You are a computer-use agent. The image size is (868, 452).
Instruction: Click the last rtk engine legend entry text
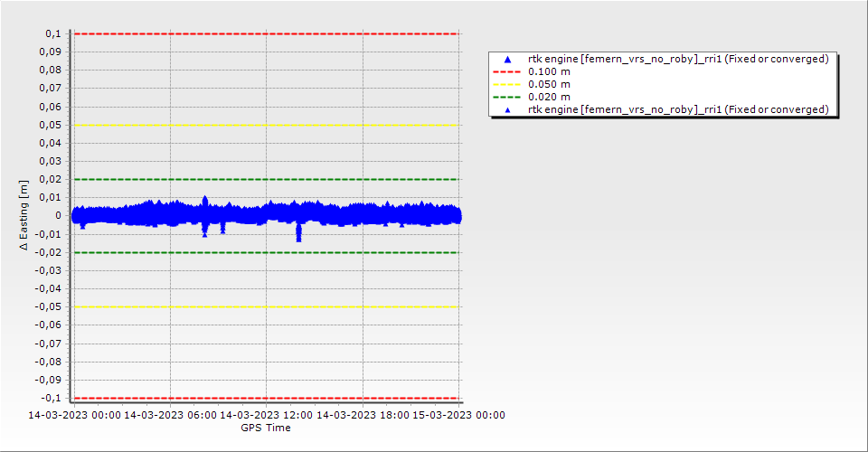678,109
